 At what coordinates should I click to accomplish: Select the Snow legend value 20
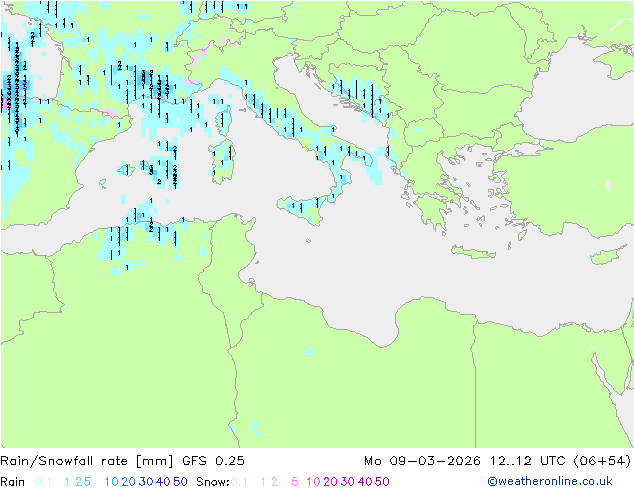[330, 482]
